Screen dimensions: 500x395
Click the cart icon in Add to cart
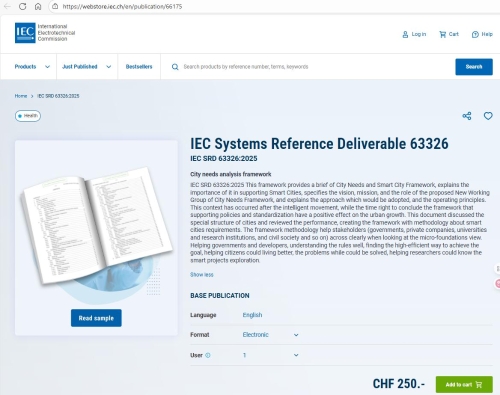pyautogui.click(x=479, y=385)
